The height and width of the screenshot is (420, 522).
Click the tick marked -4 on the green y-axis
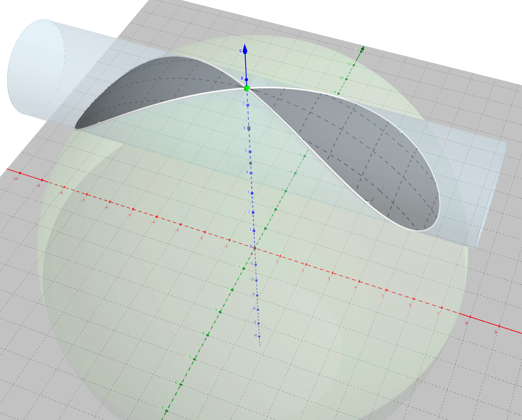pos(207,335)
